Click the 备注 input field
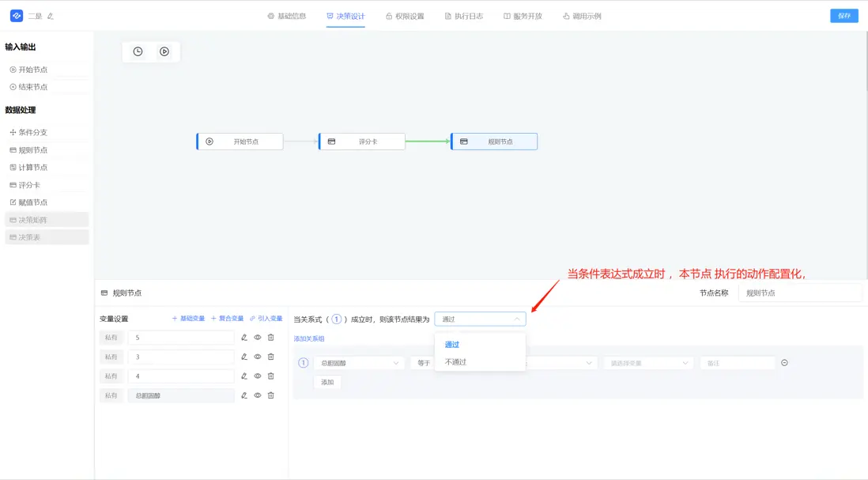868x480 pixels. click(737, 363)
